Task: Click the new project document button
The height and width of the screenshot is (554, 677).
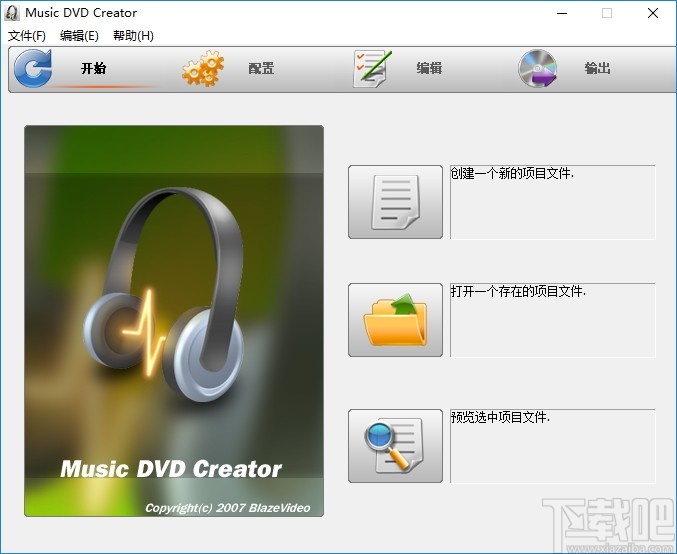Action: pyautogui.click(x=395, y=202)
